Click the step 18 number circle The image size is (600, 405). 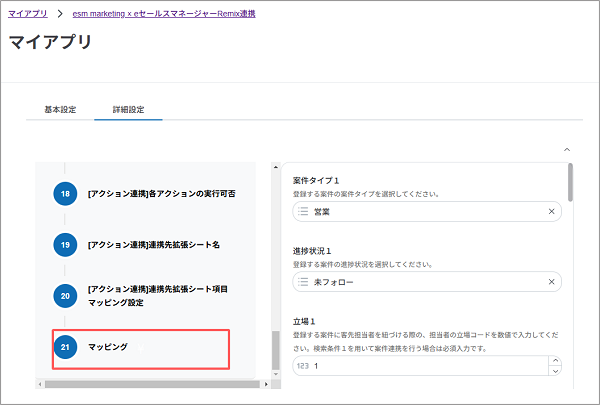tap(65, 191)
